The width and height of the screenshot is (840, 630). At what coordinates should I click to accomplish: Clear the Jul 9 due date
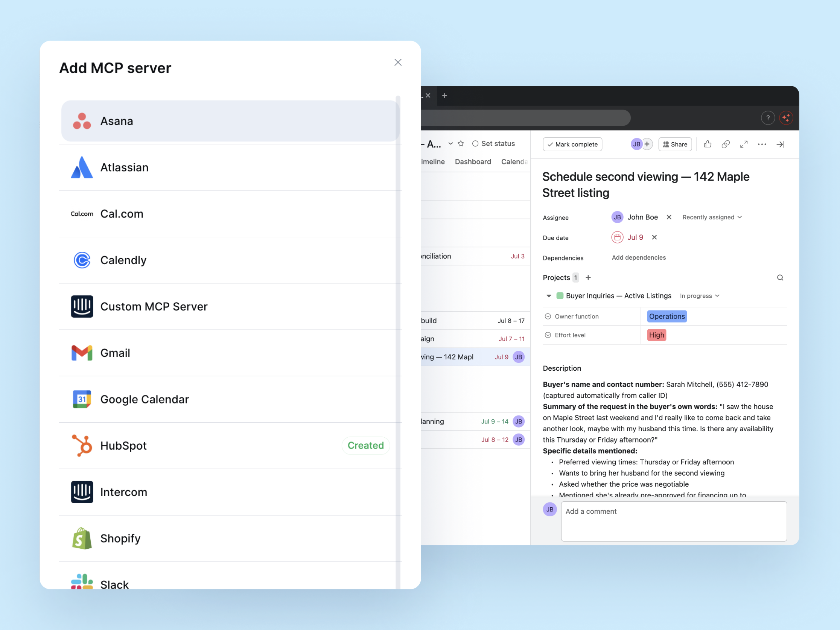tap(654, 237)
